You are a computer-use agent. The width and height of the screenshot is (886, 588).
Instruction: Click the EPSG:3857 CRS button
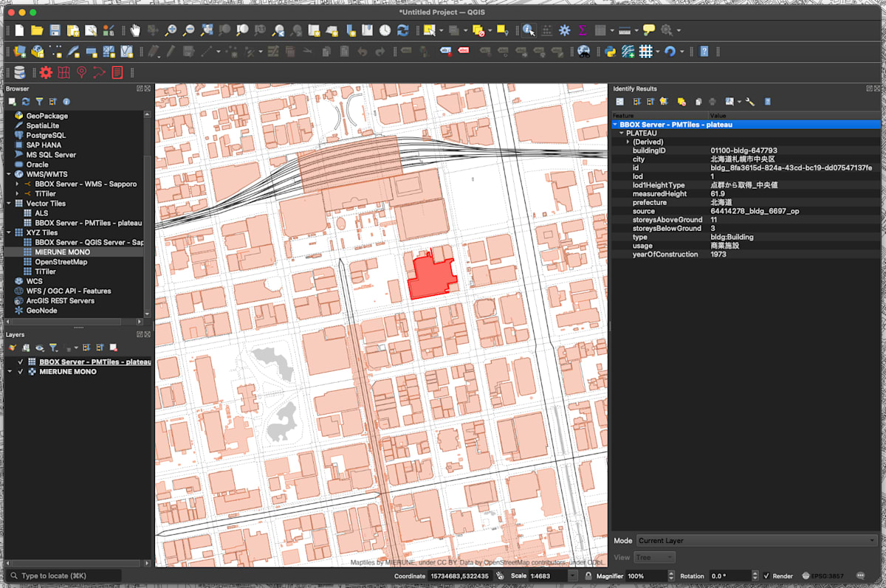[x=821, y=575]
